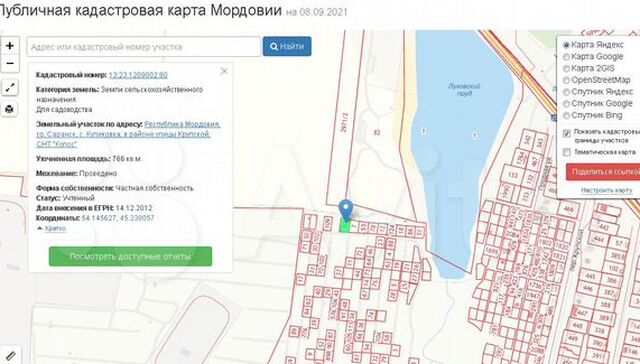Toggle show cadastral parcel boundaries checkbox

(x=567, y=133)
